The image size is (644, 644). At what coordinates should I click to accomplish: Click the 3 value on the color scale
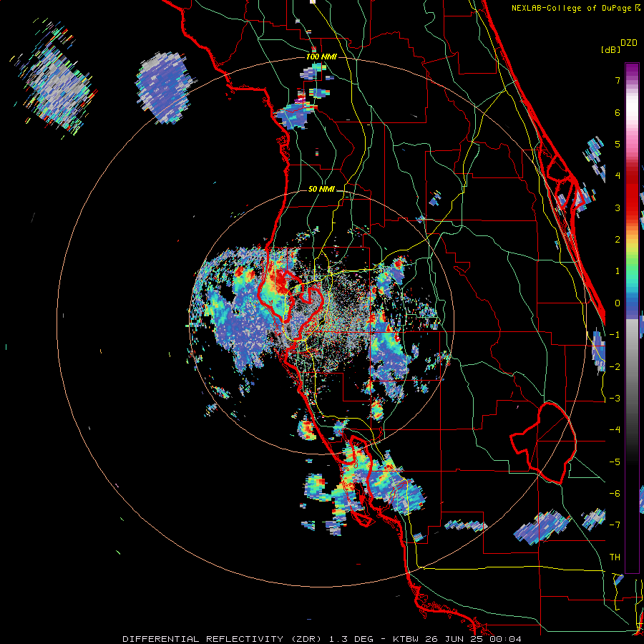(x=618, y=208)
